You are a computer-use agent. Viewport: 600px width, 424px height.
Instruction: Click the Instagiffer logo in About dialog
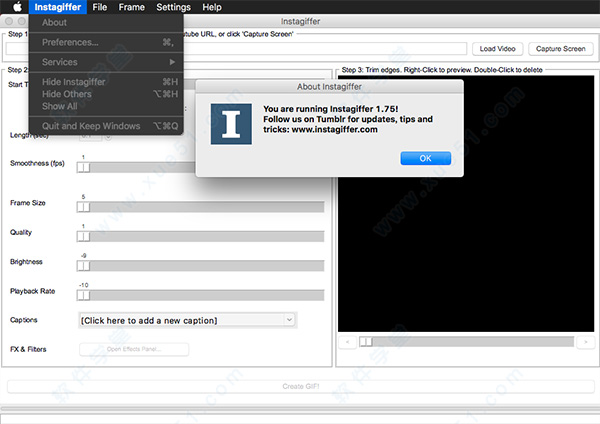231,124
